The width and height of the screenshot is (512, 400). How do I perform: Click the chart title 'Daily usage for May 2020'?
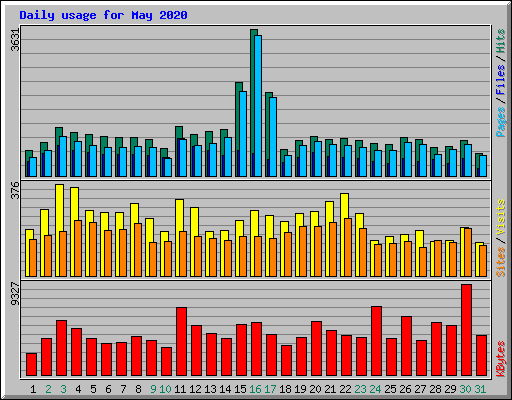click(103, 15)
